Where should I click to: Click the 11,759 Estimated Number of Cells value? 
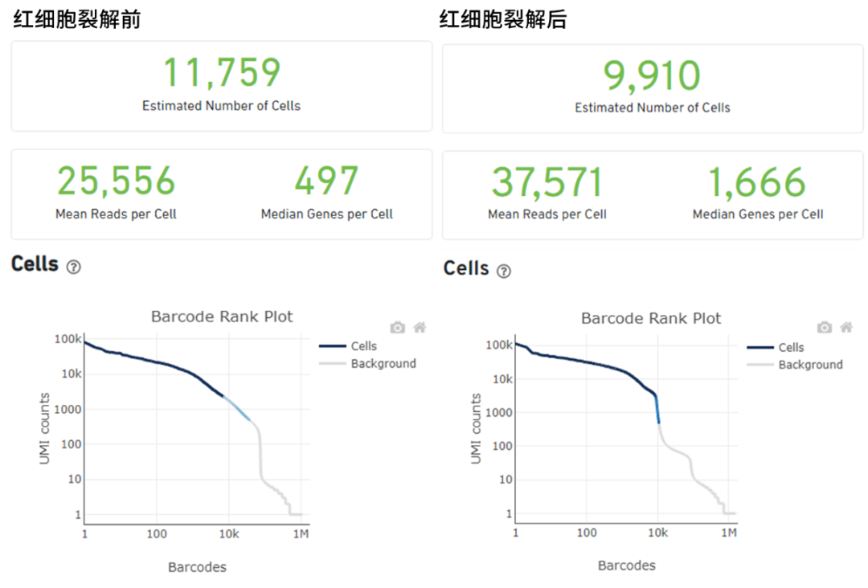pyautogui.click(x=222, y=72)
